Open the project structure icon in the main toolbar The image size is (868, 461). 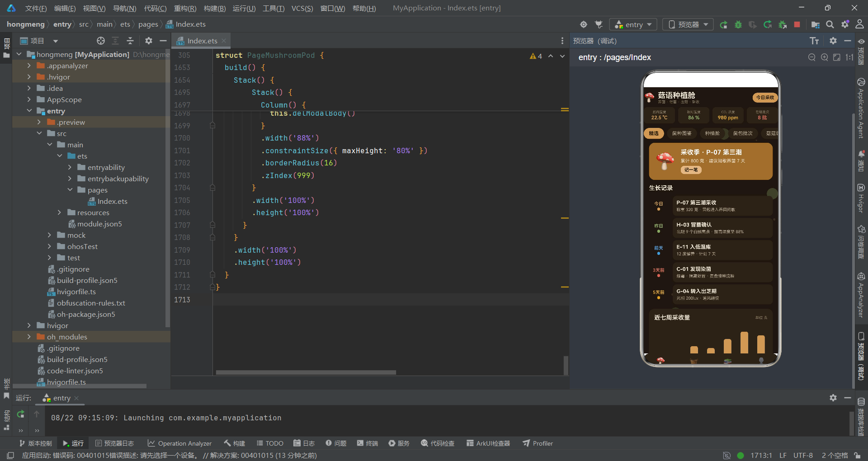(x=816, y=24)
